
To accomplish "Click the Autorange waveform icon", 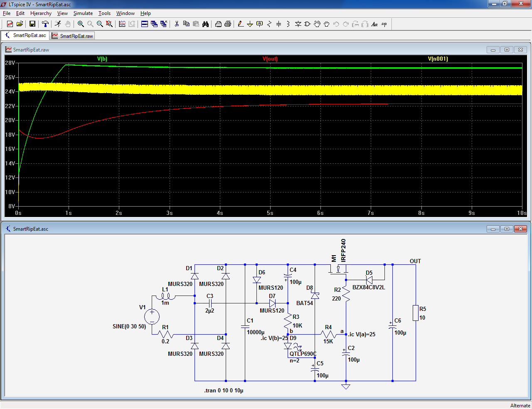I will pyautogui.click(x=122, y=24).
